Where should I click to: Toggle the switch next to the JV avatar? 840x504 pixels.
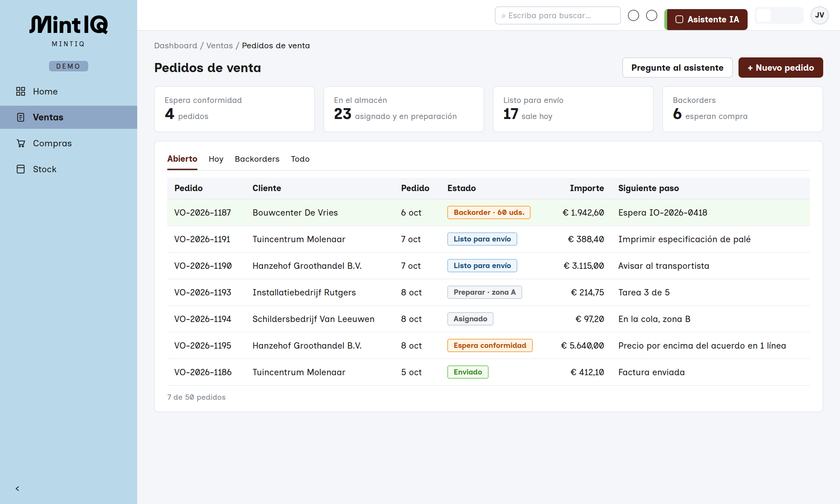[x=779, y=15]
